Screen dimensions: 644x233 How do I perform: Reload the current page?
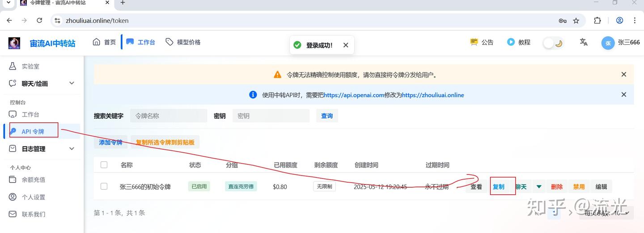coord(39,21)
